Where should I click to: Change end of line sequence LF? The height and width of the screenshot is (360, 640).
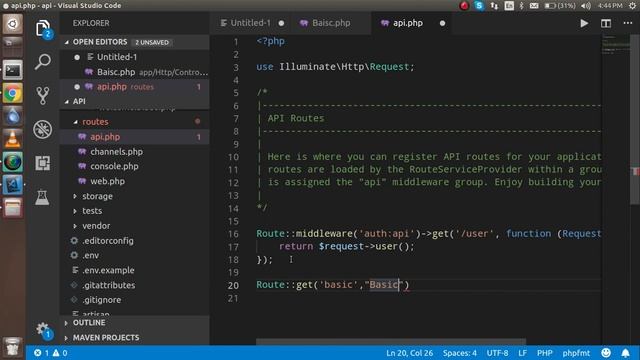(522, 353)
